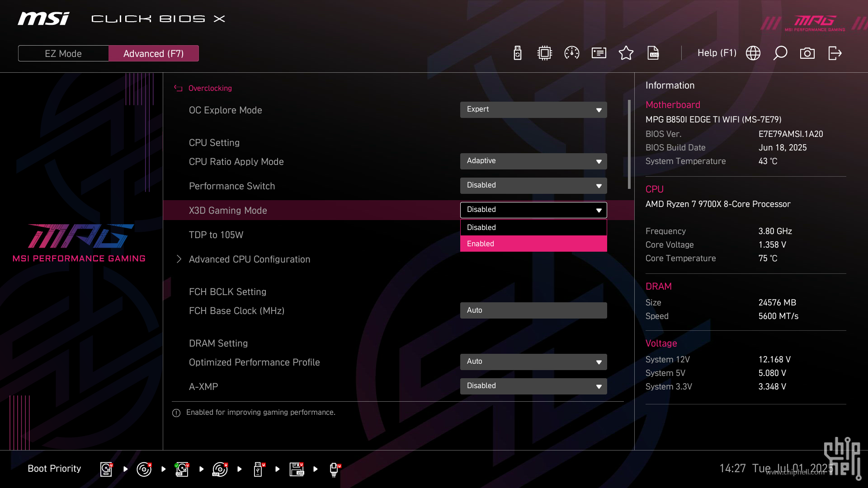Select the X3D Gaming Mode row label
868x488 pixels.
[x=228, y=211]
